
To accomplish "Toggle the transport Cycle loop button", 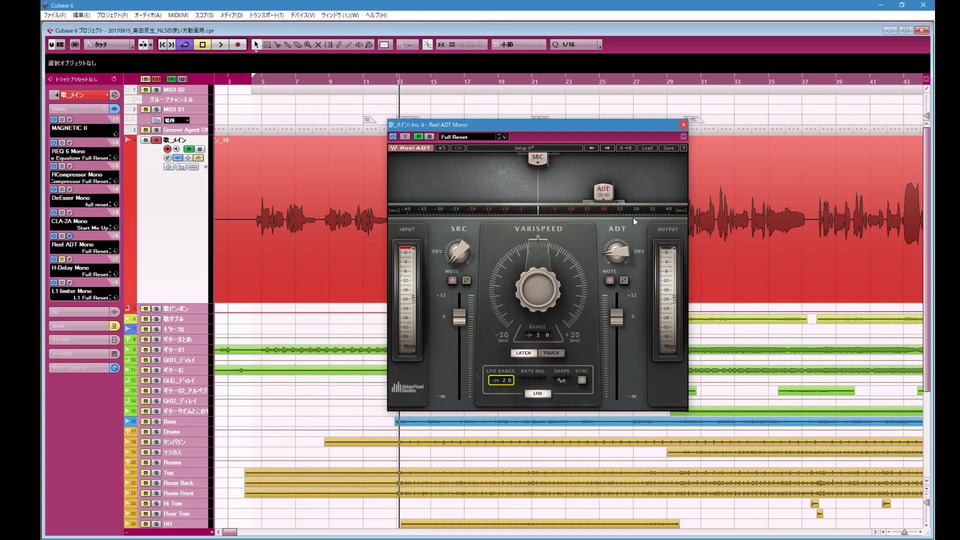I will click(185, 45).
